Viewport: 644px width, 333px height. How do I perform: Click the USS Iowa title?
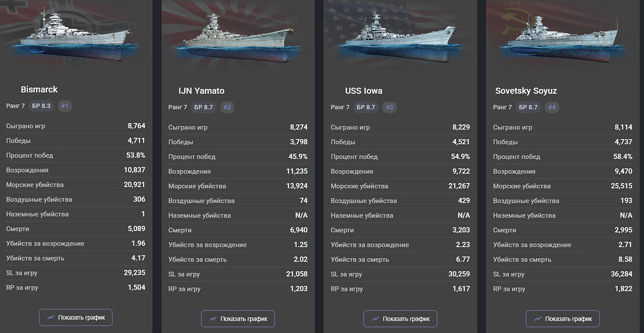pos(363,91)
